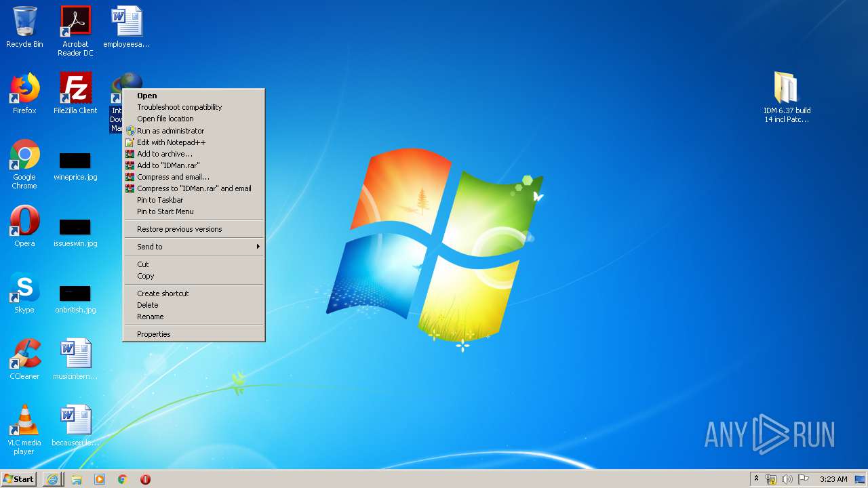The width and height of the screenshot is (868, 488).
Task: Open the Start menu
Action: point(19,479)
